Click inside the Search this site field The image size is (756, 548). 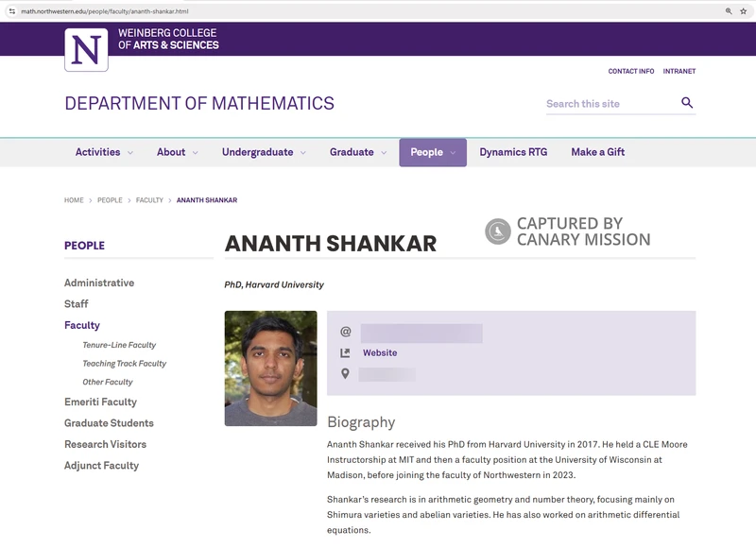tap(595, 102)
